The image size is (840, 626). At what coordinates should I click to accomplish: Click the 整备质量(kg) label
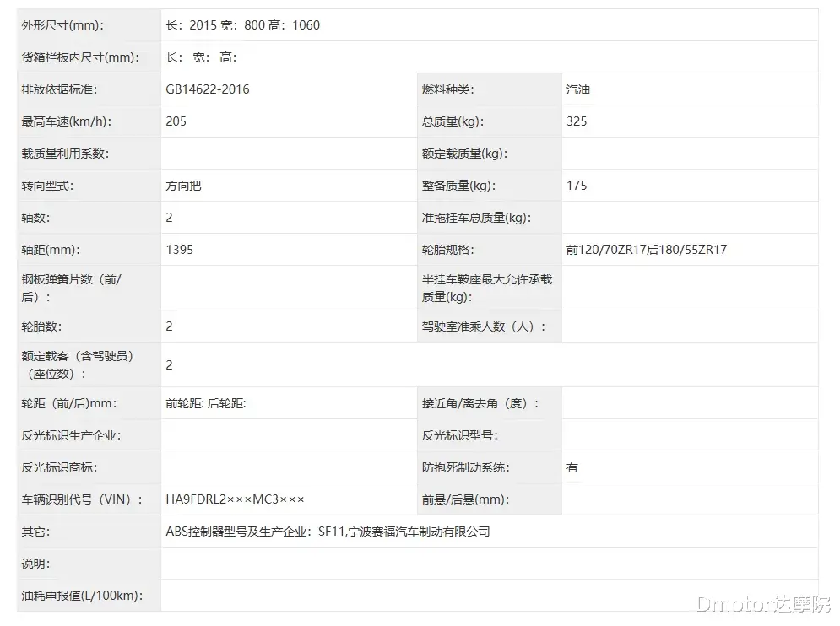(x=458, y=186)
